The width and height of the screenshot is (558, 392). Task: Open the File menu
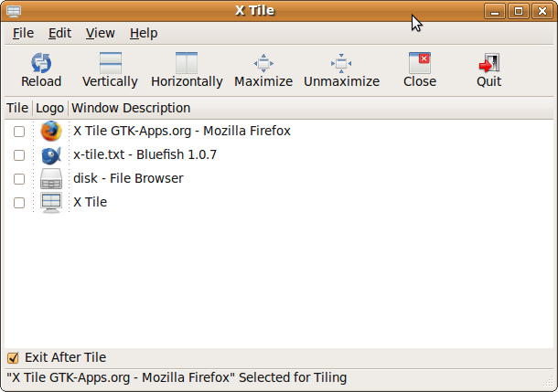(x=23, y=33)
